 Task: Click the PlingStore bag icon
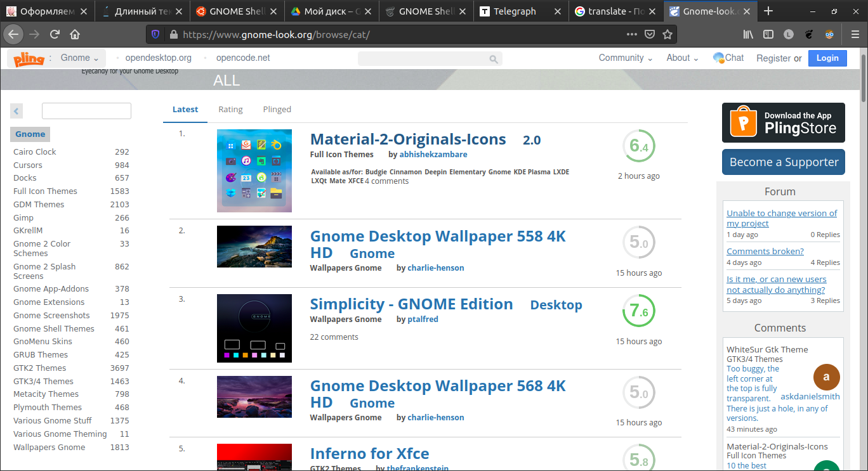click(743, 122)
